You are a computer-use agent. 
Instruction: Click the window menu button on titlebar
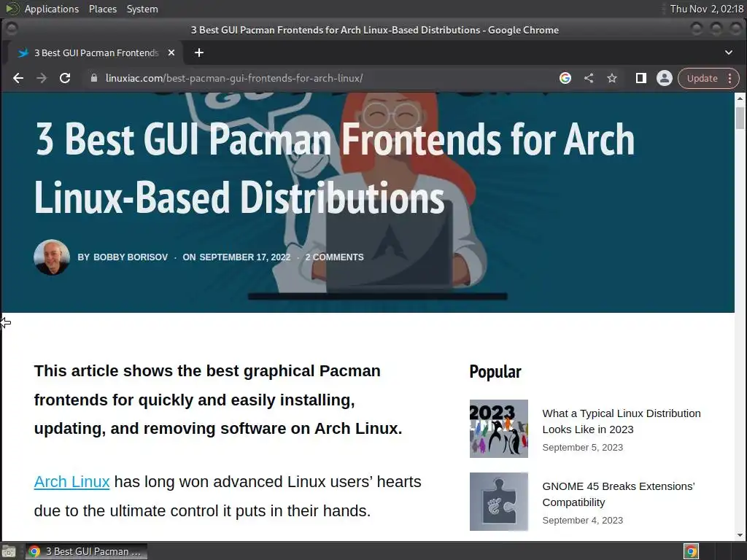(12, 29)
